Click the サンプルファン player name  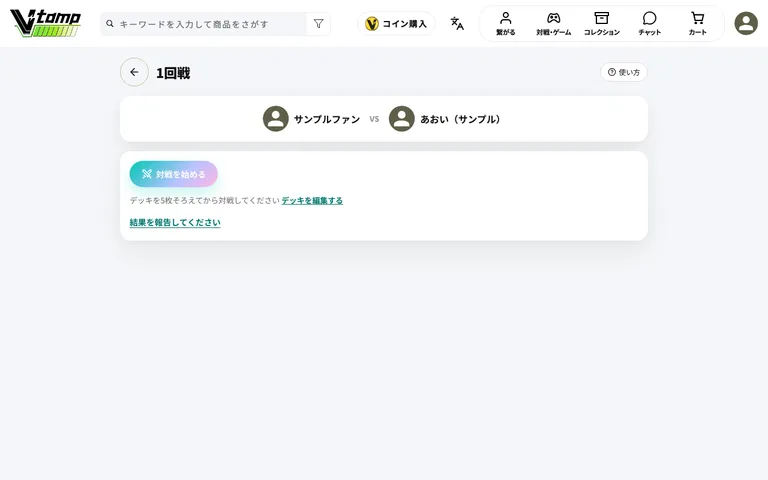coord(327,119)
